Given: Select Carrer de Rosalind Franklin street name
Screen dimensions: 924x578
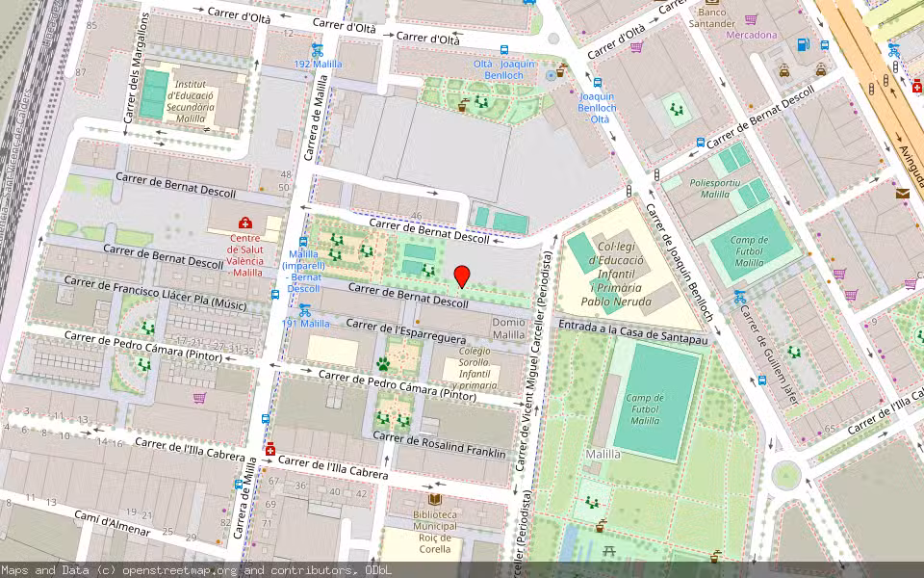Looking at the screenshot, I should pyautogui.click(x=439, y=445).
